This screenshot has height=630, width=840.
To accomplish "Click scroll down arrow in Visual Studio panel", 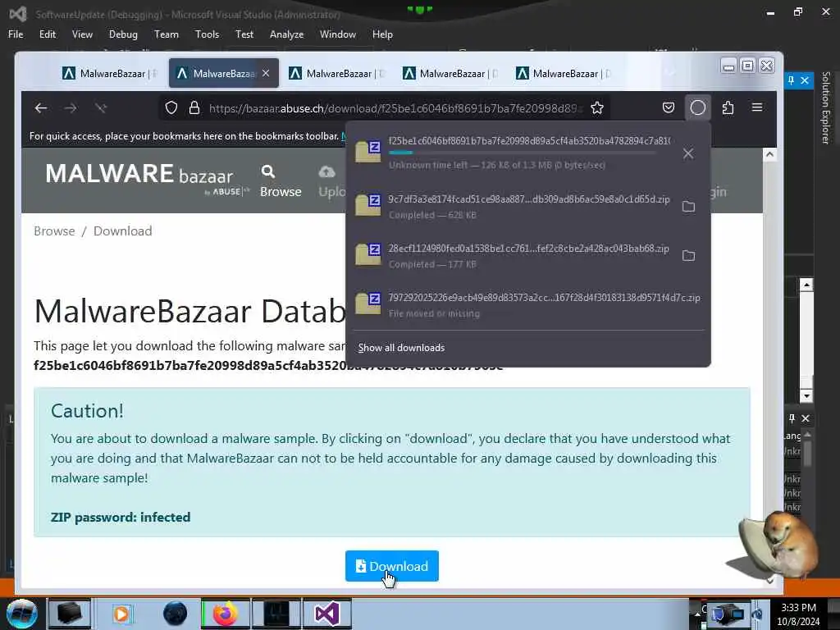I will tap(806, 396).
